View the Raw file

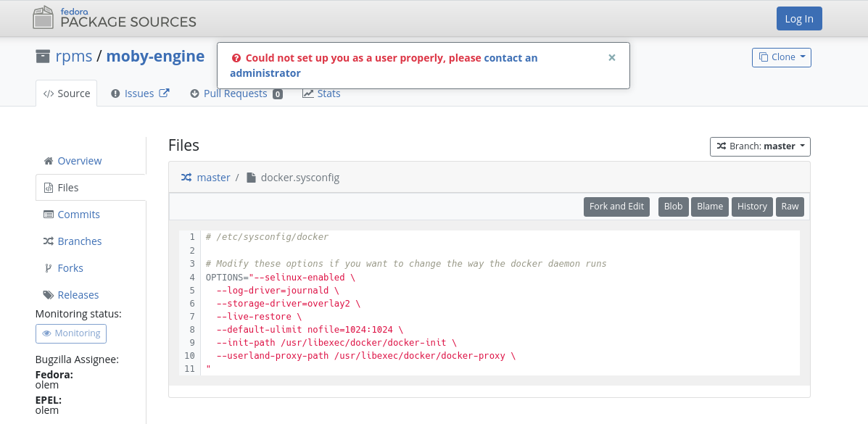[x=790, y=207]
